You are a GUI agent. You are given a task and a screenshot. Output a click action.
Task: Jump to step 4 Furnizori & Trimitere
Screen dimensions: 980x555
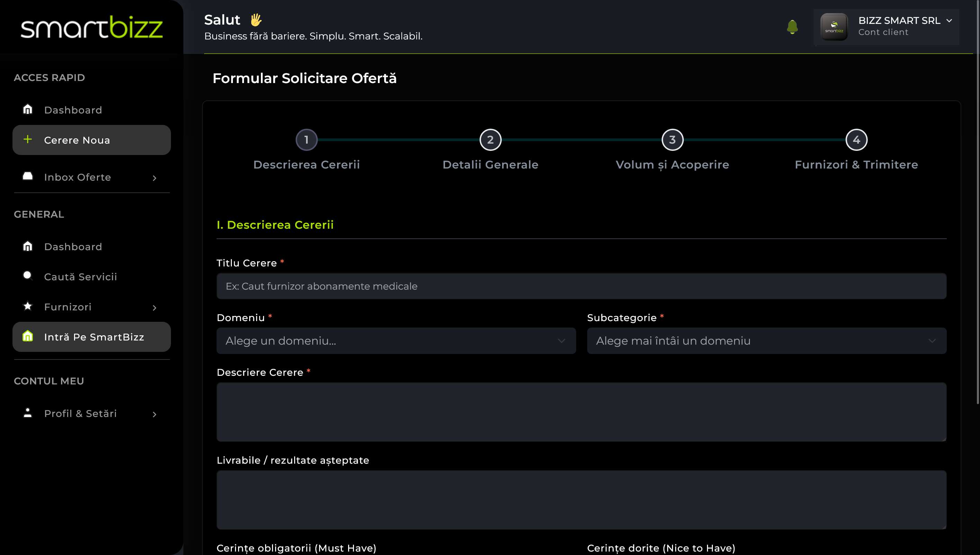856,140
